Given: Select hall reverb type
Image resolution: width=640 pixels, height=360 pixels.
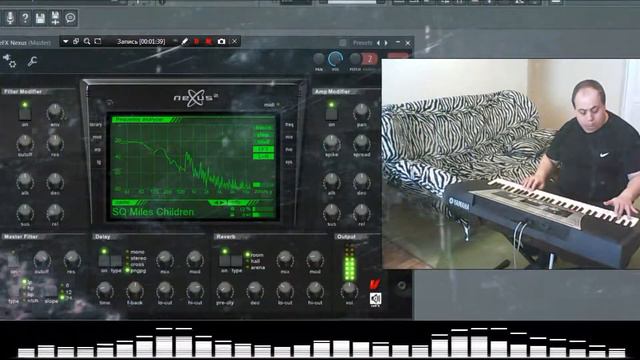Looking at the screenshot, I should tap(253, 261).
